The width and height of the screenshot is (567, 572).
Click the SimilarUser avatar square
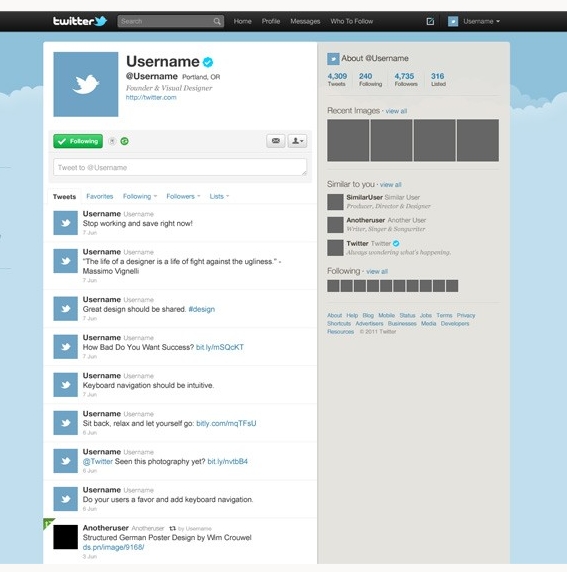335,202
